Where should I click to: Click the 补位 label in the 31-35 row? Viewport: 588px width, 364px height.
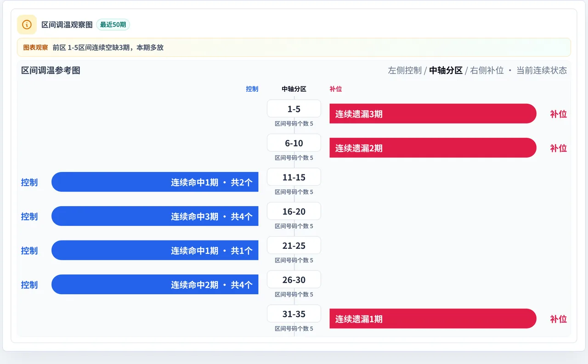(x=558, y=319)
